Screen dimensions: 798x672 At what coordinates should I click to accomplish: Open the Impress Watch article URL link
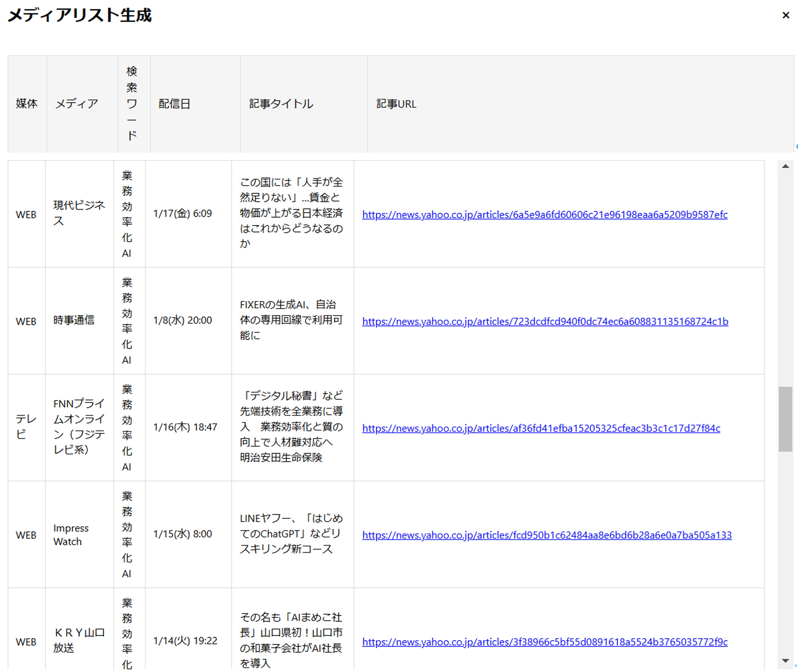point(547,535)
